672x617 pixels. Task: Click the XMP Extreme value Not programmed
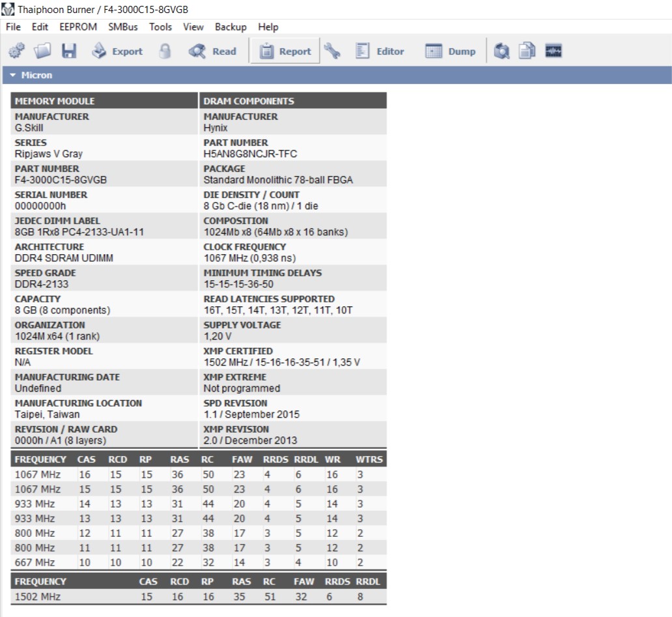click(x=242, y=388)
